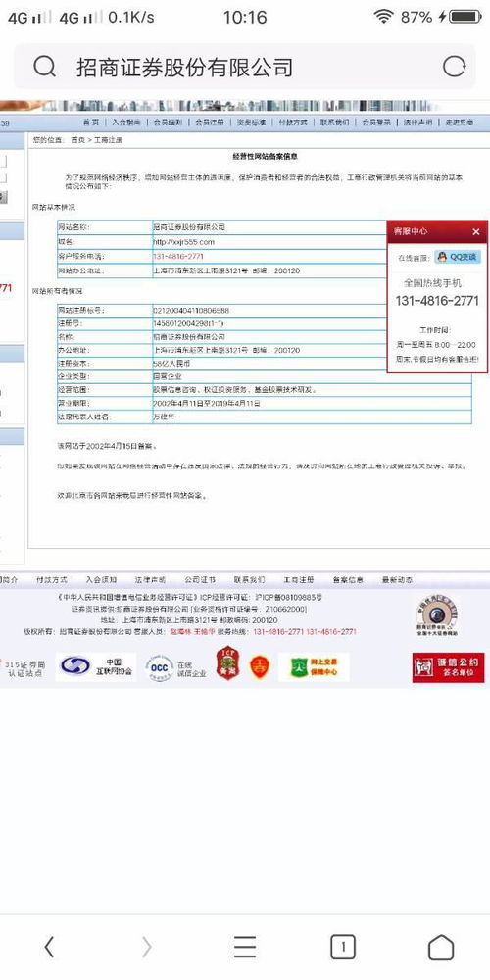Click footer link 工商注册

click(299, 580)
